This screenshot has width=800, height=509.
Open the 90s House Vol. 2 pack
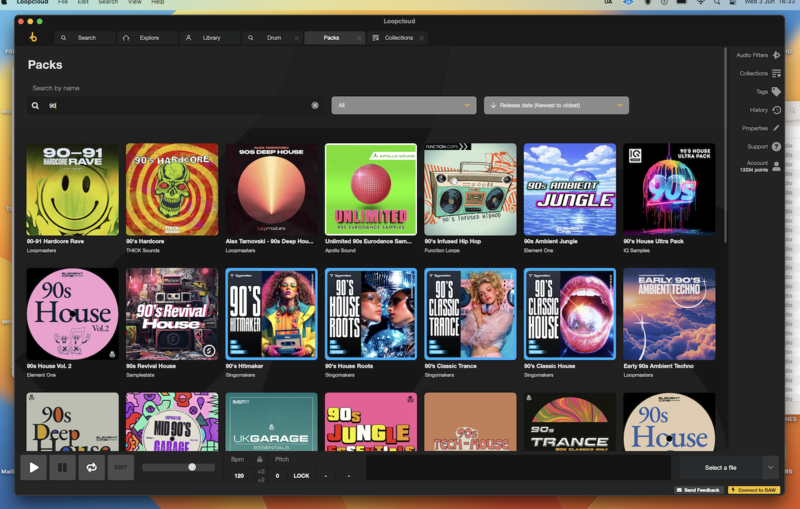(72, 314)
